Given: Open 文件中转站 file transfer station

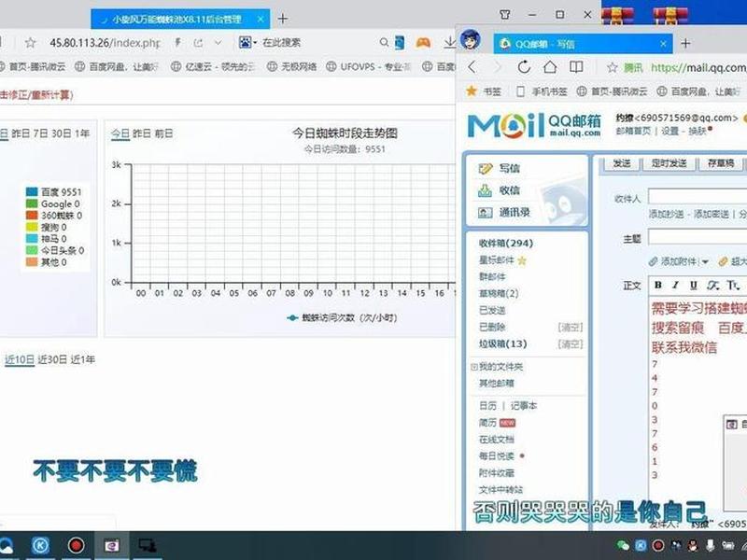Looking at the screenshot, I should click(x=500, y=489).
